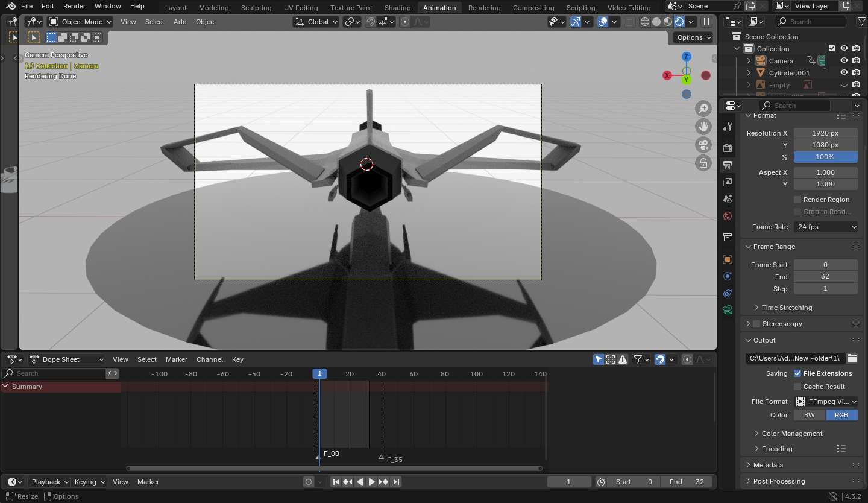Open the File Format FFmpeg dropdown
Image resolution: width=868 pixels, height=503 pixels.
point(826,402)
